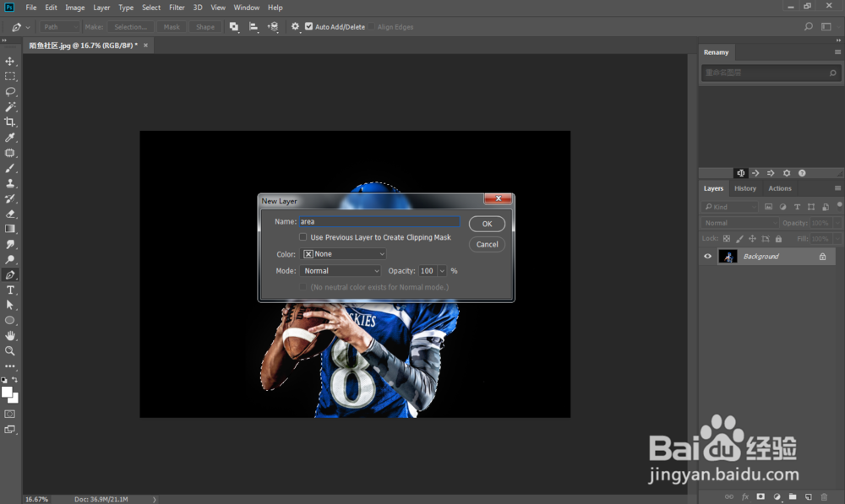The height and width of the screenshot is (504, 845).
Task: Switch to the History tab
Action: pyautogui.click(x=744, y=188)
